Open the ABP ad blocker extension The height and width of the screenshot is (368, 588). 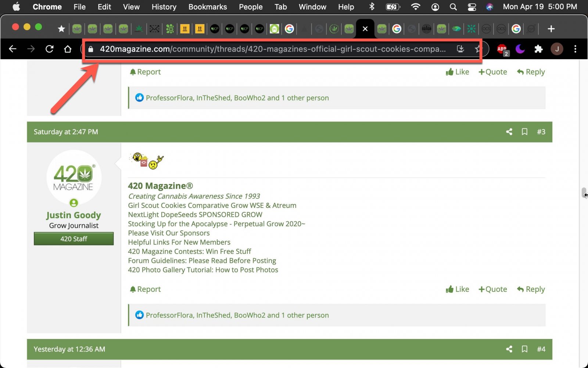click(502, 49)
